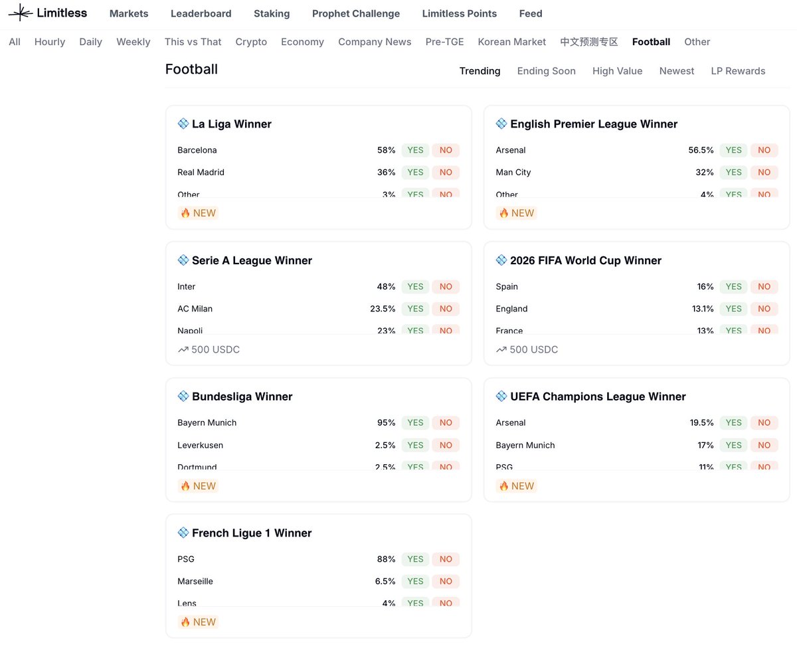Screen dimensions: 797x672
Task: Select the Daily category tab
Action: (90, 42)
